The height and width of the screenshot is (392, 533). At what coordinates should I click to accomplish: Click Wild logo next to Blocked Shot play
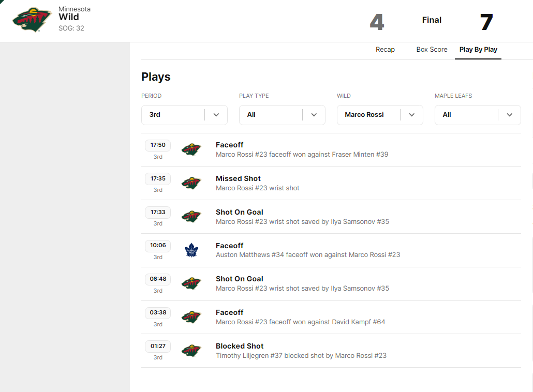pos(191,351)
